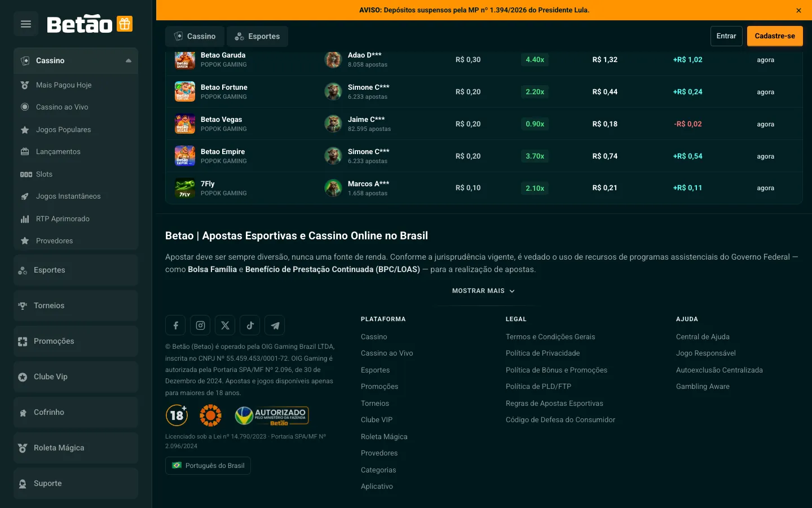
Task: Open Jogo Responsável footer link
Action: coord(706,353)
